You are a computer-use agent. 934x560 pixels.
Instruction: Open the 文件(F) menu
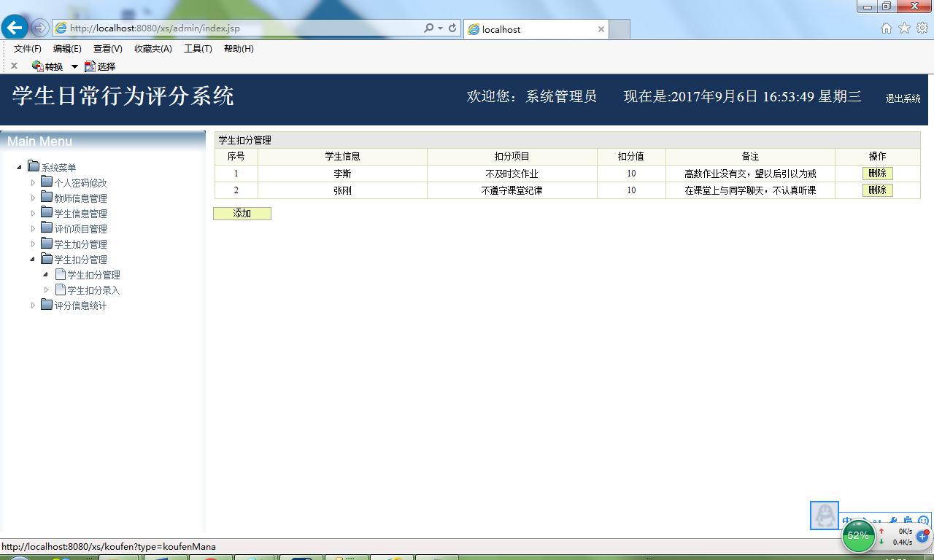28,49
